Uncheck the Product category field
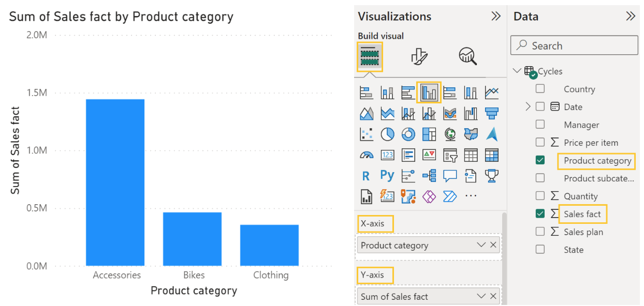 (x=540, y=160)
